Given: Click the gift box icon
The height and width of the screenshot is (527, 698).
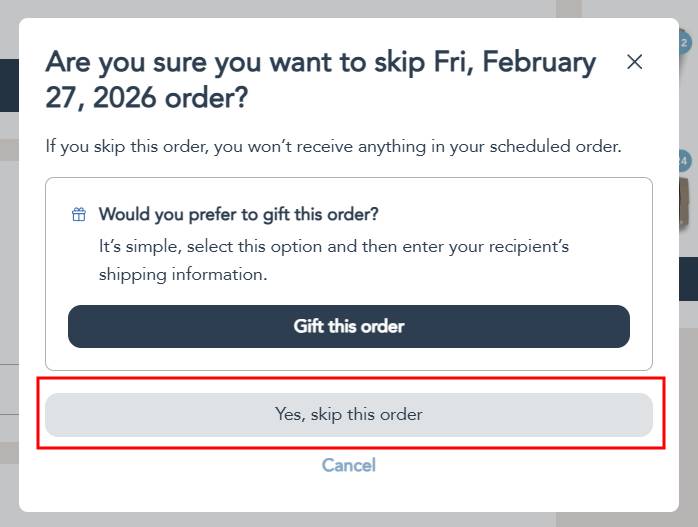Looking at the screenshot, I should tap(79, 215).
